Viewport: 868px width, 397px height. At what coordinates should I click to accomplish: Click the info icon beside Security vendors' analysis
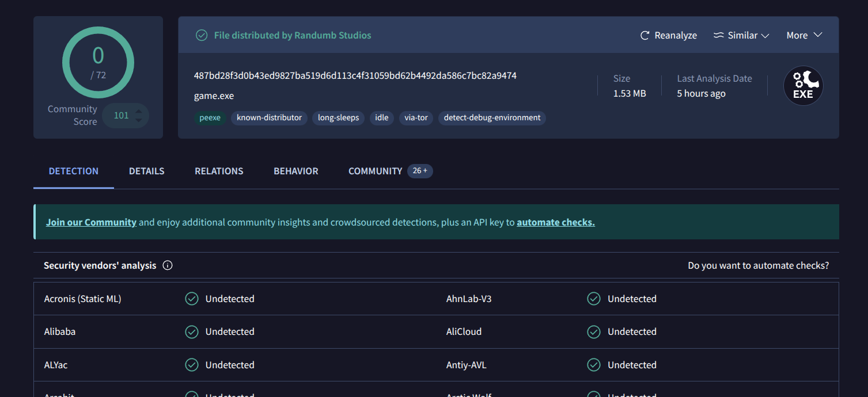tap(168, 265)
